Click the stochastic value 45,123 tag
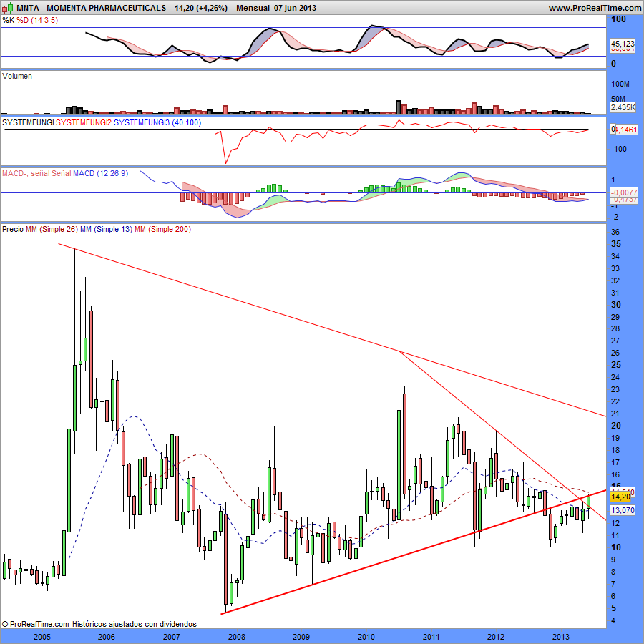Screen dimensions: 644x644 pos(623,44)
